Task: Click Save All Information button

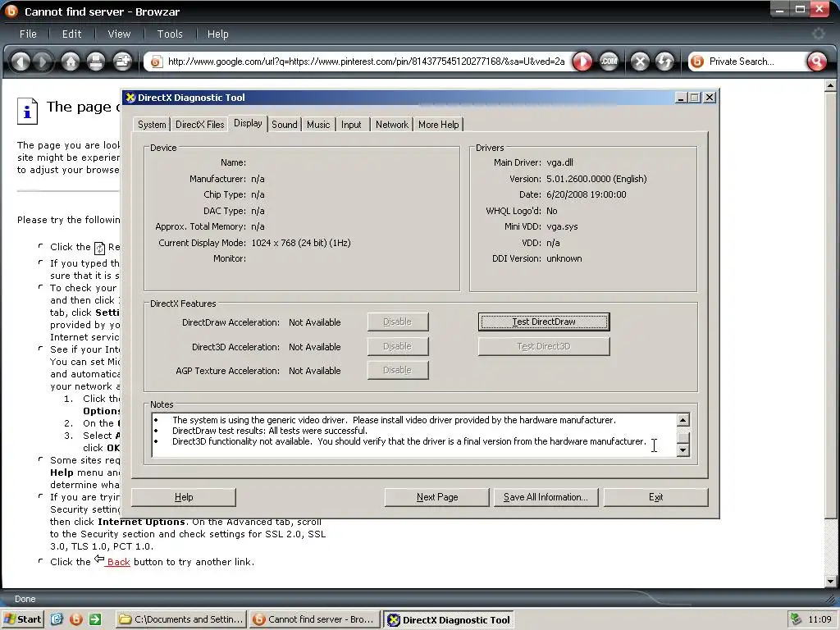Action: pos(546,497)
